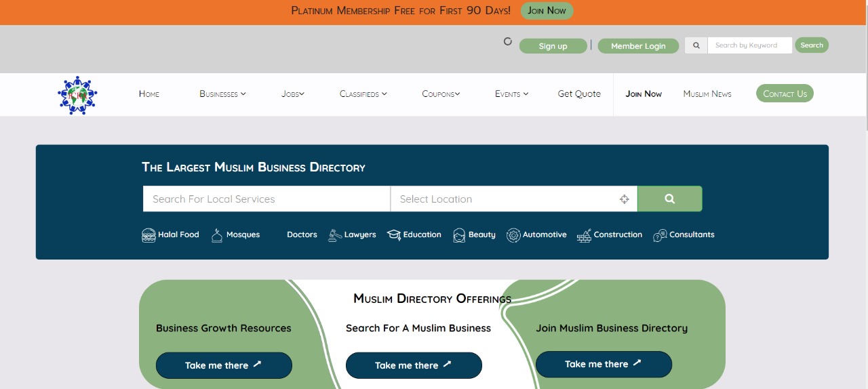This screenshot has height=389, width=868.
Task: Click the Consultants chat icon
Action: click(x=660, y=235)
